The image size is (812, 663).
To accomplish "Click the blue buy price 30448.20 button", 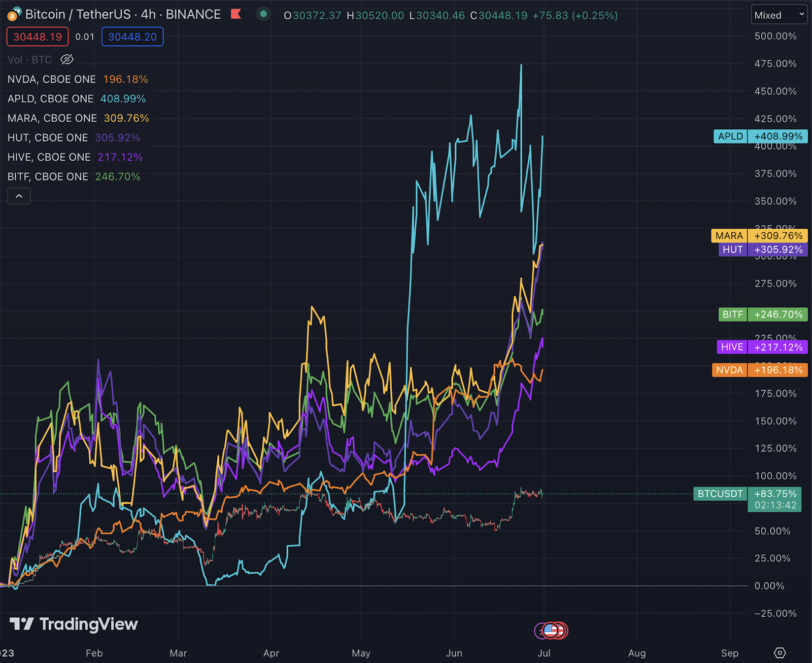I will [132, 37].
